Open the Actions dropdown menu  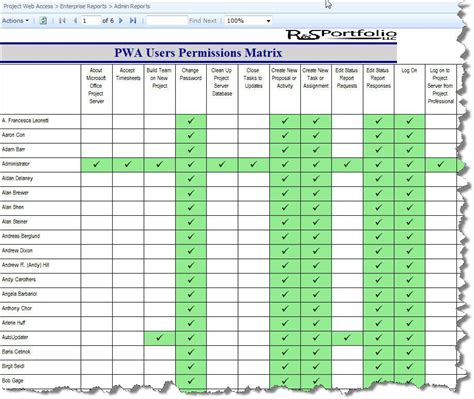(15, 21)
